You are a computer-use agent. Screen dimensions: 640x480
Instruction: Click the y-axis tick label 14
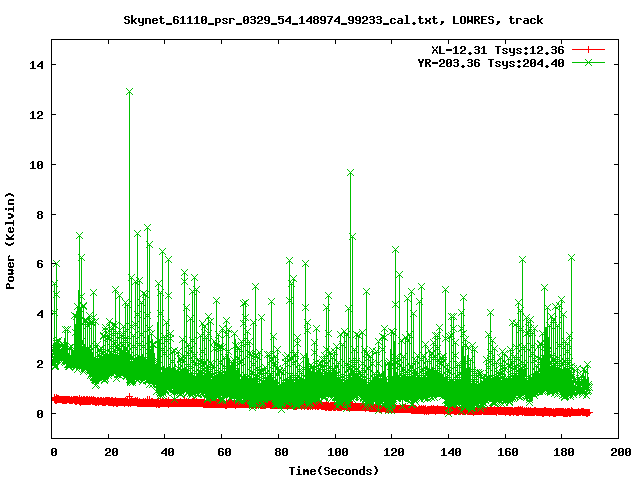pyautogui.click(x=36, y=65)
